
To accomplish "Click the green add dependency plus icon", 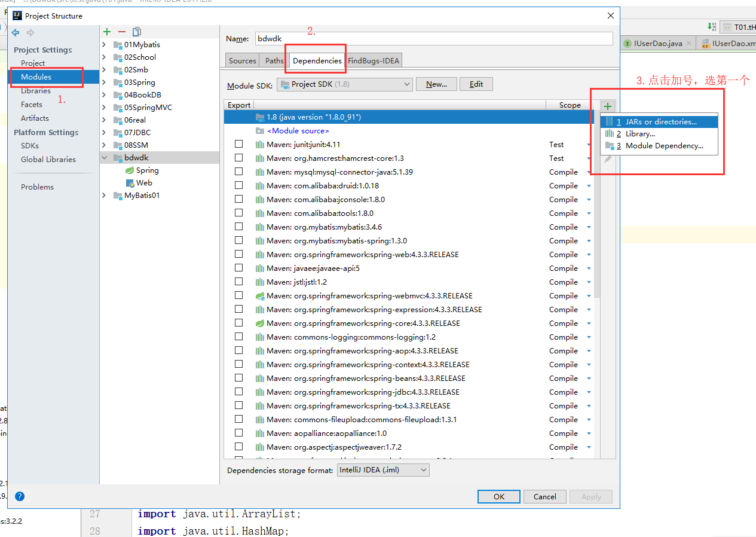I will click(x=608, y=106).
